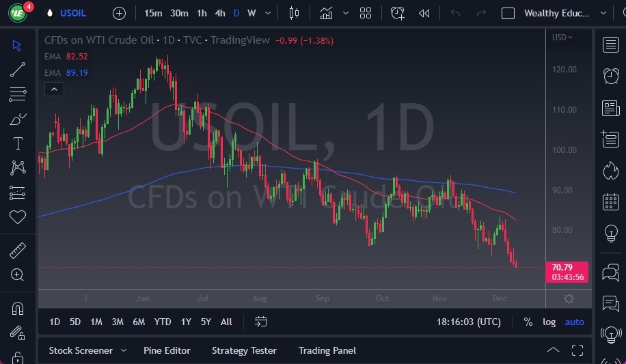626x364 pixels.
Task: Select the ruler measure tool
Action: [x=18, y=251]
